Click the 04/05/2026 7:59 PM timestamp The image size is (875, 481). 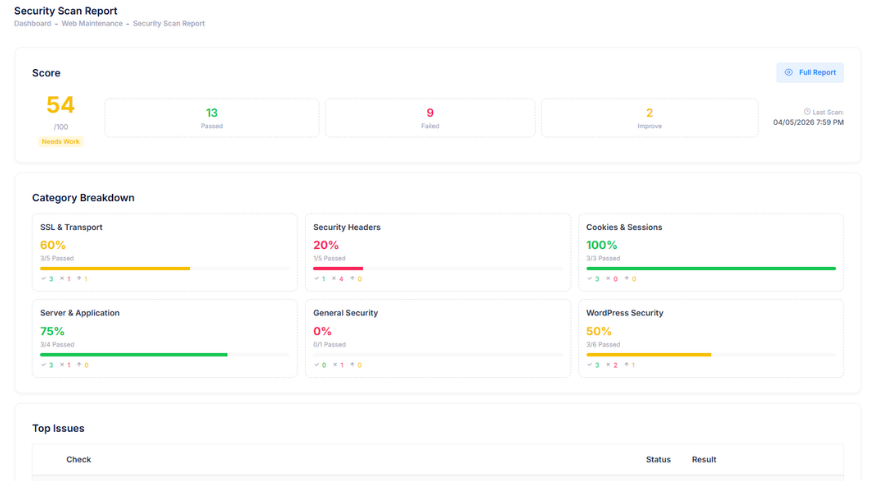pyautogui.click(x=808, y=122)
